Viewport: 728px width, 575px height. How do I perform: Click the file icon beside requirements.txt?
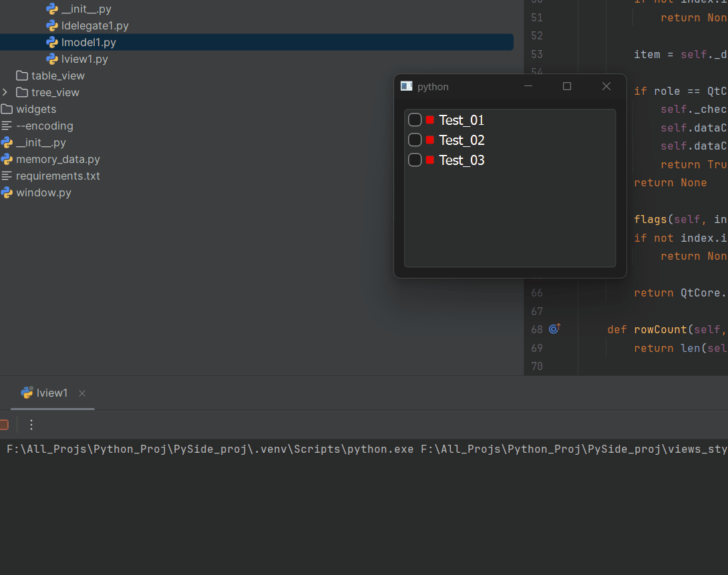[x=7, y=176]
